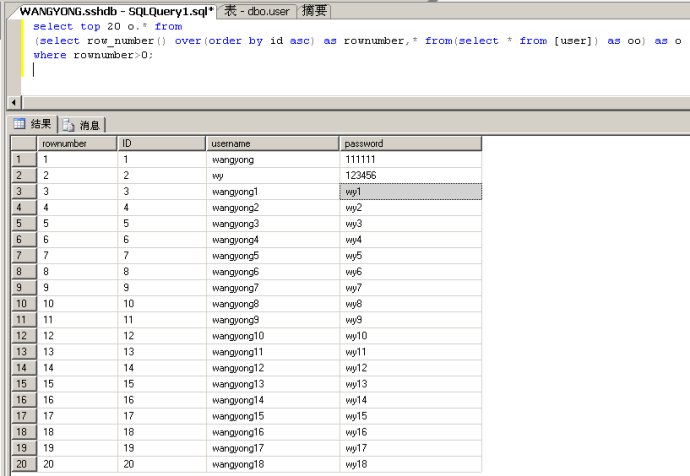Screen dimensions: 690x476
Task: Select row 20 via its row header
Action: point(22,465)
